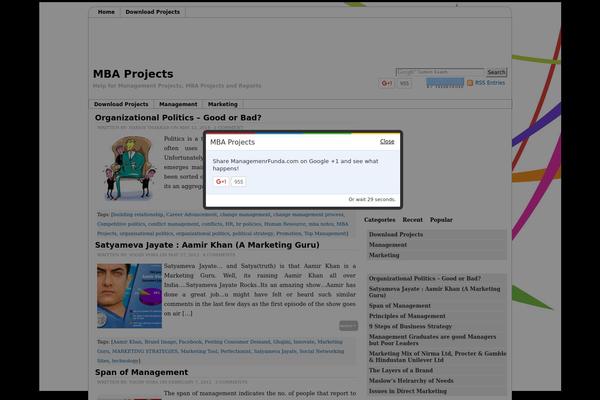Click the Google custom search field
Viewport: 600px width, 400px height.
[x=440, y=72]
